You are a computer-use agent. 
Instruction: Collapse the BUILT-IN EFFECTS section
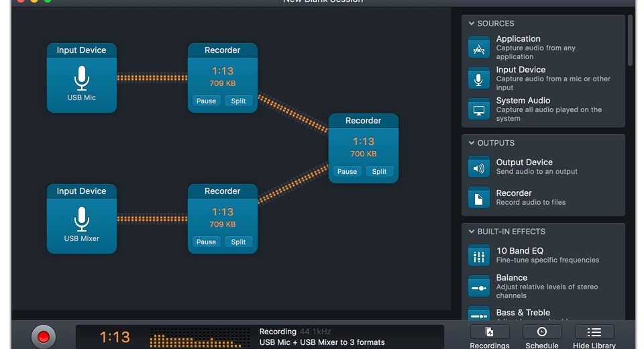(x=472, y=232)
